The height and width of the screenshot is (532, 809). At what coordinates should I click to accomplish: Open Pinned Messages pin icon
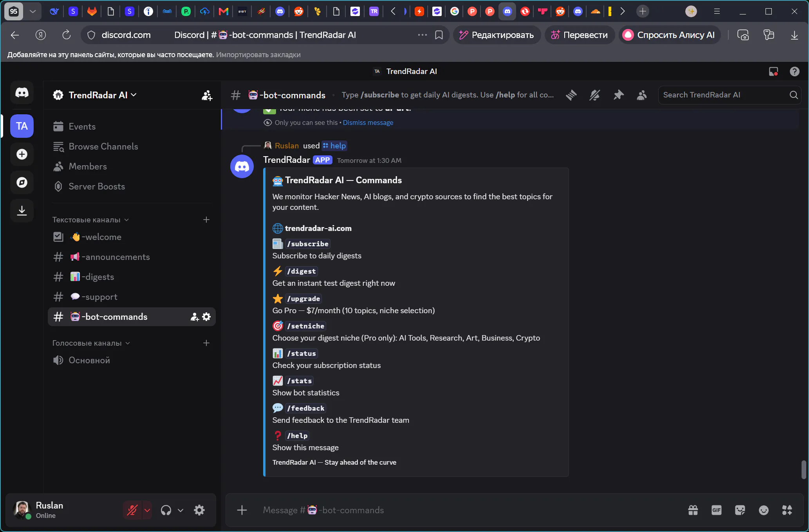coord(618,95)
